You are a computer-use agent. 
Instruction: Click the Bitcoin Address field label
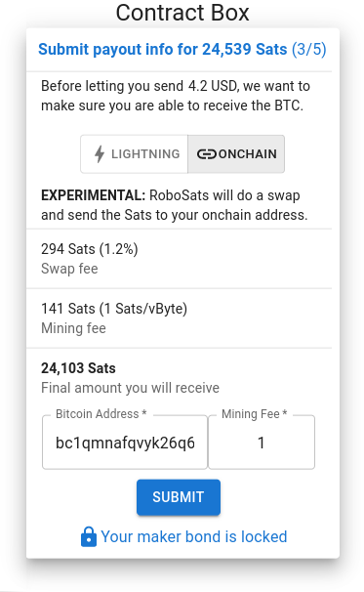pos(101,414)
